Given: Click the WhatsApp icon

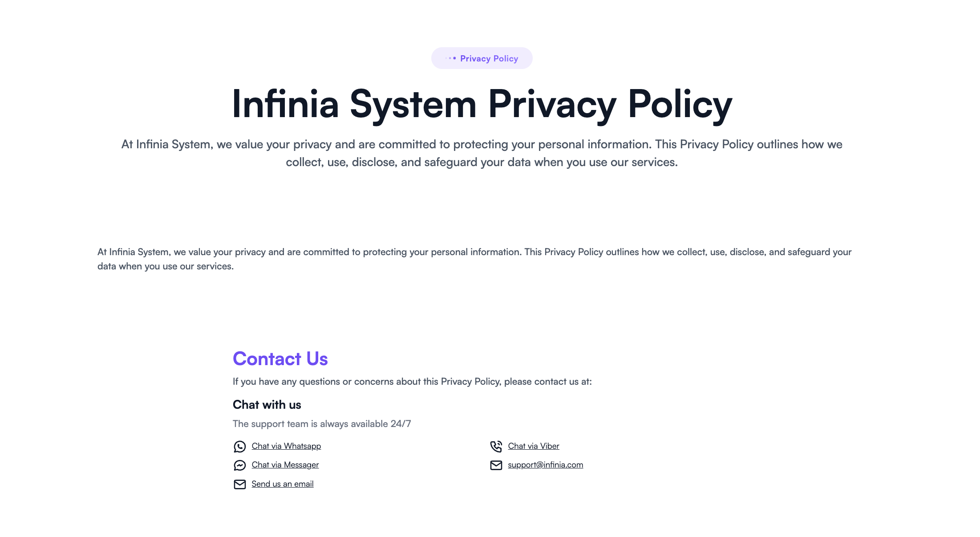Looking at the screenshot, I should (x=239, y=447).
